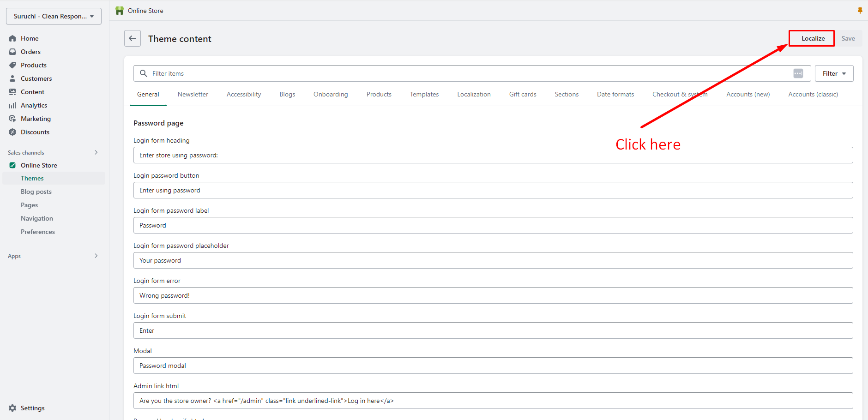868x420 pixels.
Task: Click the Products tag icon
Action: [x=12, y=65]
